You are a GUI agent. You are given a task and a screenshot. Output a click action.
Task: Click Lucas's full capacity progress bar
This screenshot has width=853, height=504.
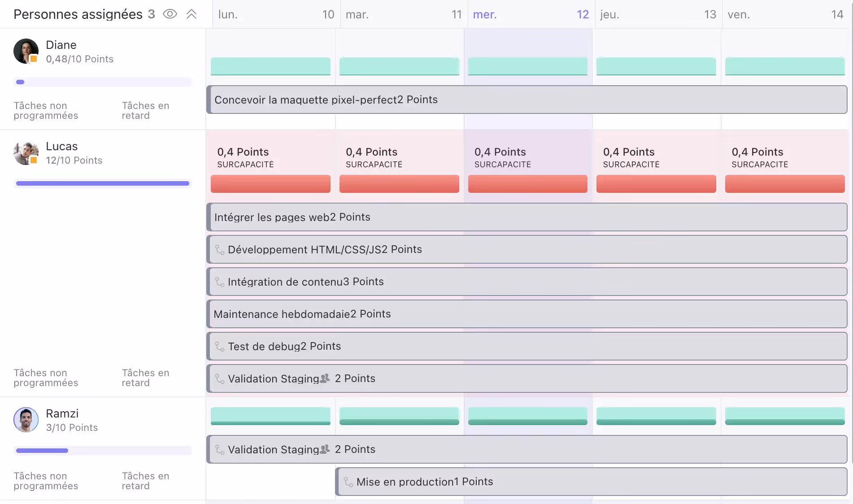click(102, 183)
